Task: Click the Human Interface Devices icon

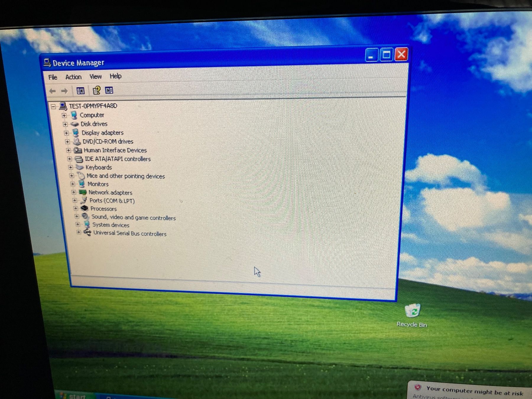Action: point(78,150)
